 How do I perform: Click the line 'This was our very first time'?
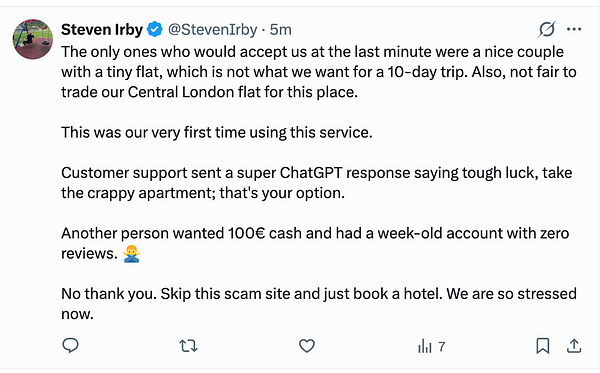click(x=217, y=132)
